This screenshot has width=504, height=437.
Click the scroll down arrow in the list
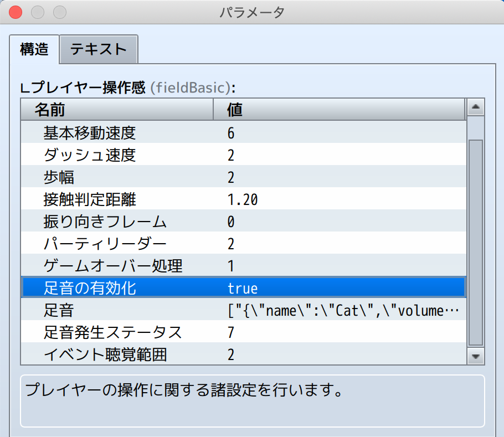click(476, 356)
